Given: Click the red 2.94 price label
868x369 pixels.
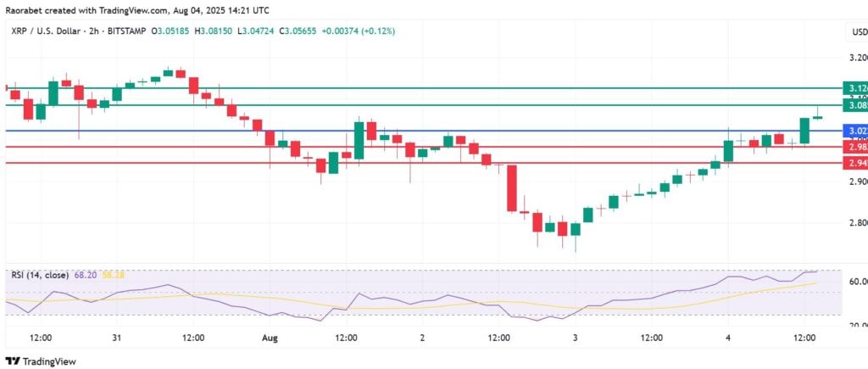Looking at the screenshot, I should [x=855, y=163].
